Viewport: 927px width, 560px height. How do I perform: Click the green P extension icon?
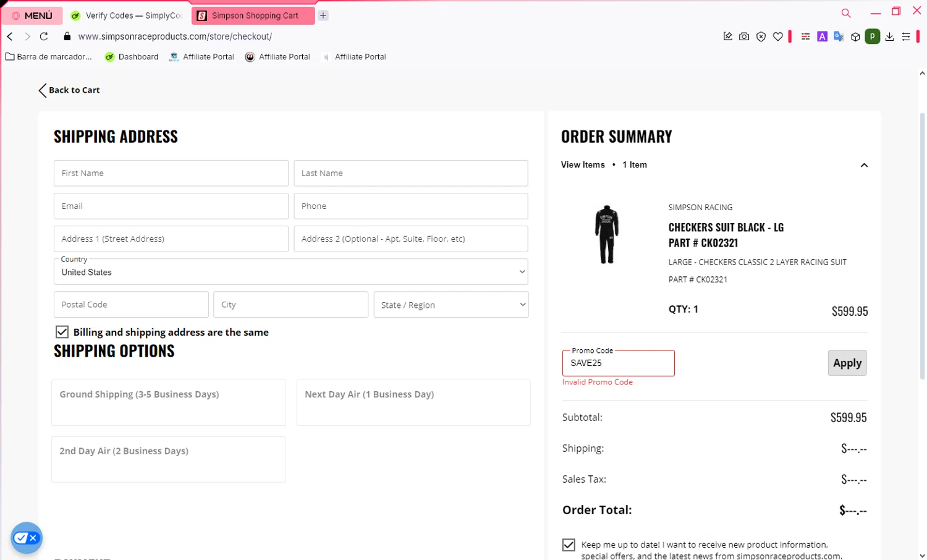(x=873, y=36)
